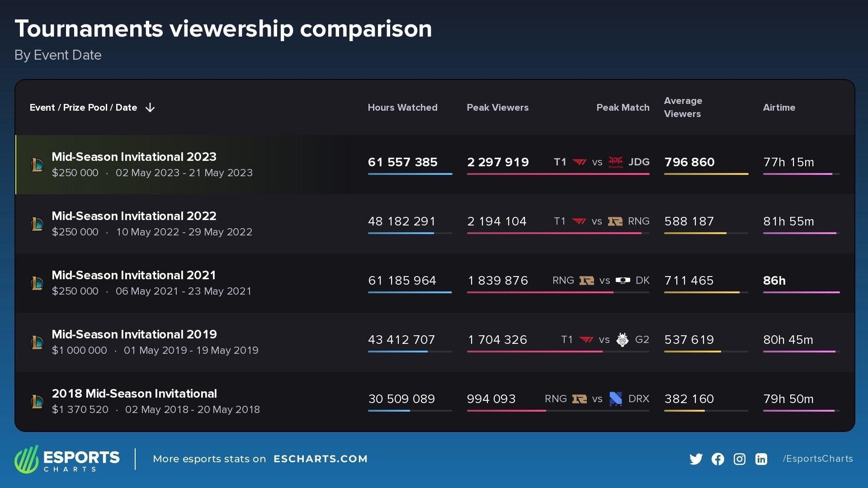Image resolution: width=868 pixels, height=488 pixels.
Task: Click the DK logo in the 2021 peak match
Action: pos(623,280)
